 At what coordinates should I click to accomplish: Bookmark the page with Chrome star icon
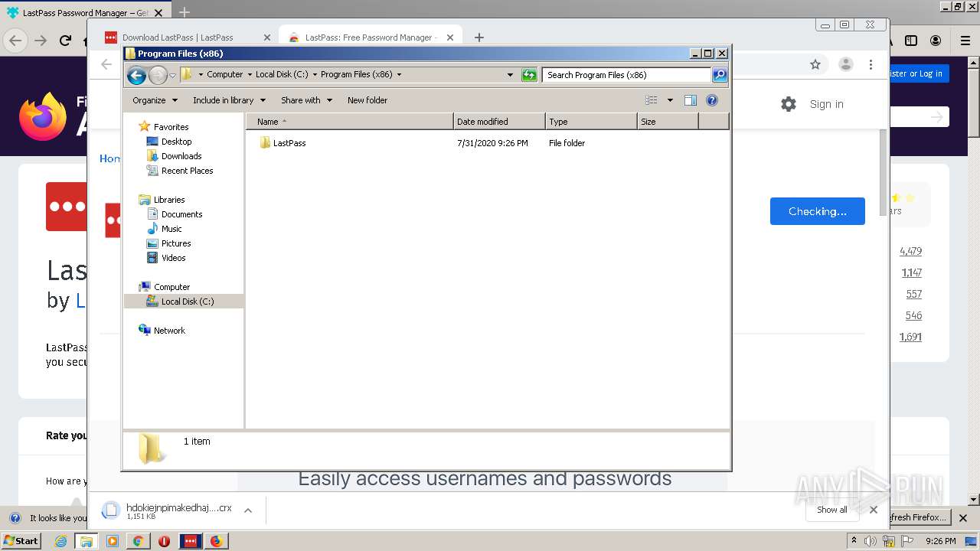(x=815, y=65)
